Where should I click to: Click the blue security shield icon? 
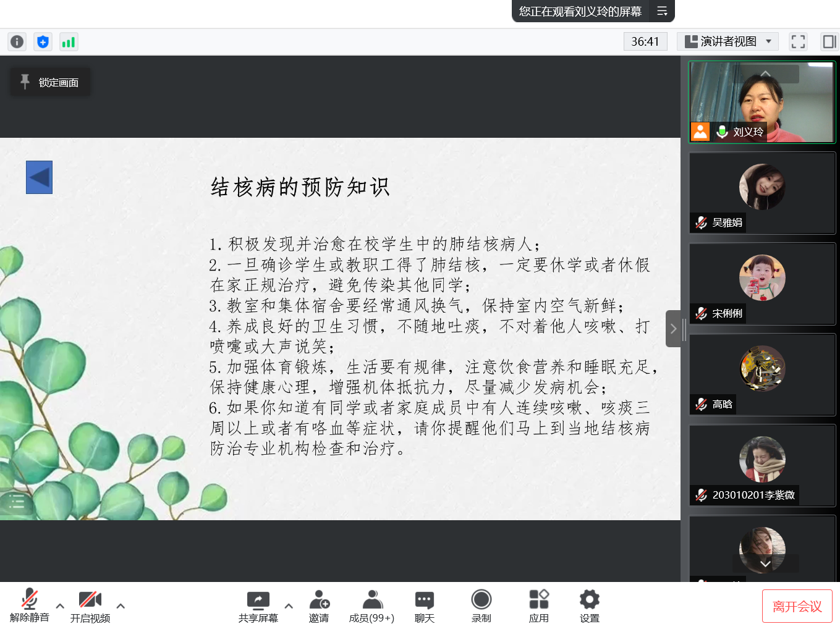click(x=43, y=41)
